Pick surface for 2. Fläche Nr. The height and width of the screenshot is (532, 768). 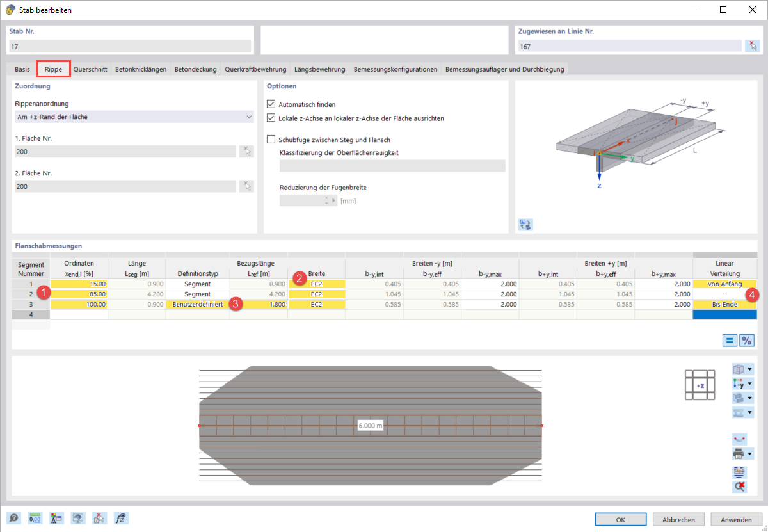pos(246,186)
